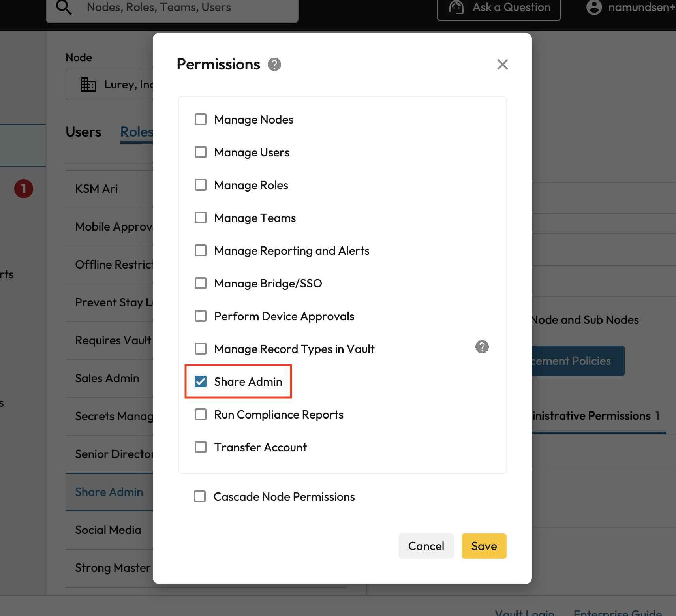This screenshot has width=676, height=616.
Task: Enable Run Compliance Reports permission
Action: (201, 414)
